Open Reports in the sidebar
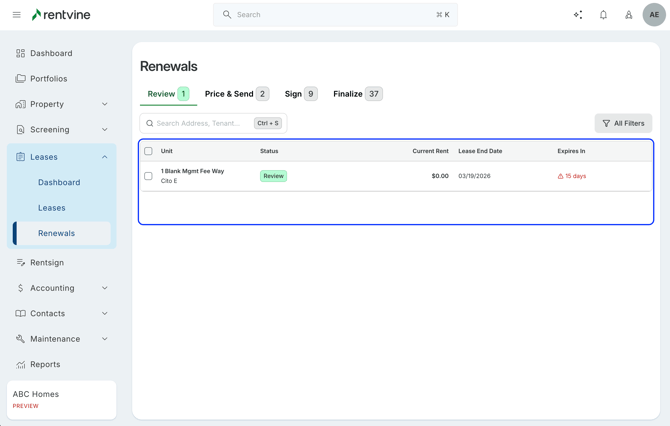Screen dimensions: 670x426 pos(45,365)
